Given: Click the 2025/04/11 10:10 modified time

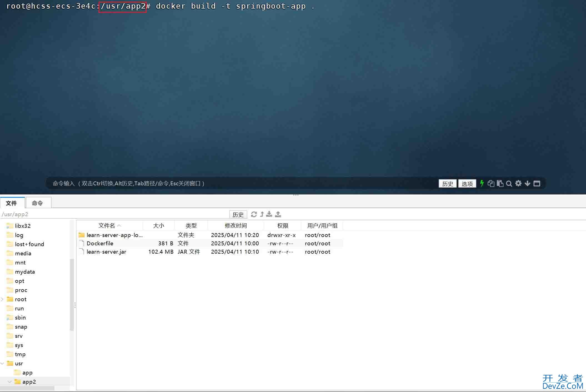Looking at the screenshot, I should click(x=235, y=252).
